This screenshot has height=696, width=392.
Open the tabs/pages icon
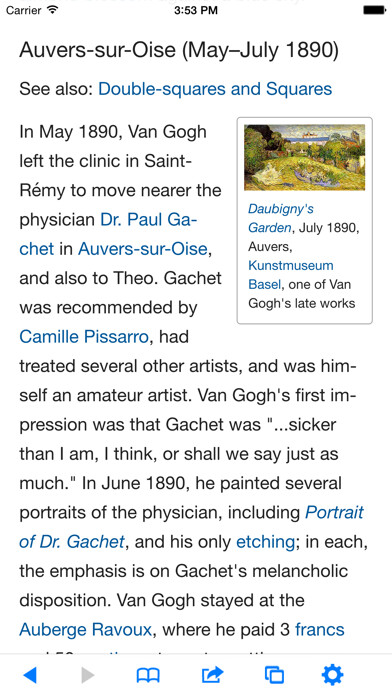click(274, 675)
